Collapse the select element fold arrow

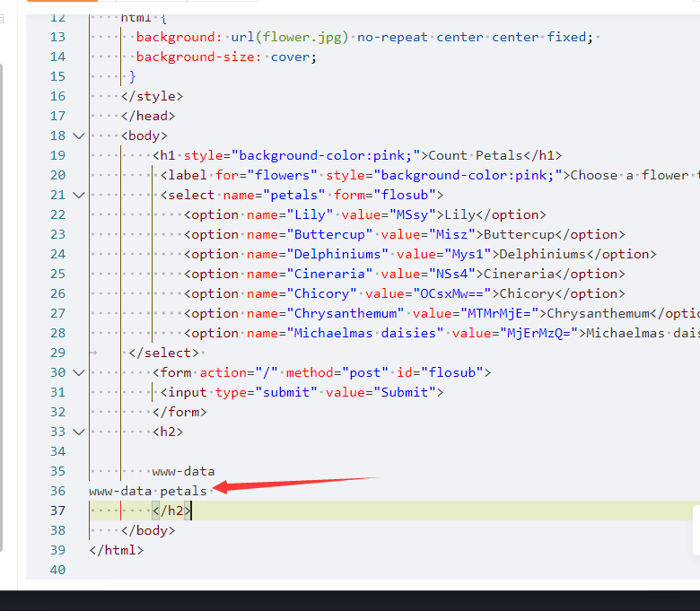point(78,195)
